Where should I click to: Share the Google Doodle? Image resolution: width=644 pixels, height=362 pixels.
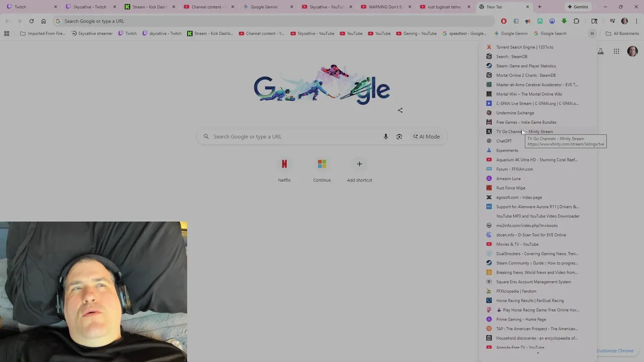coord(400,110)
